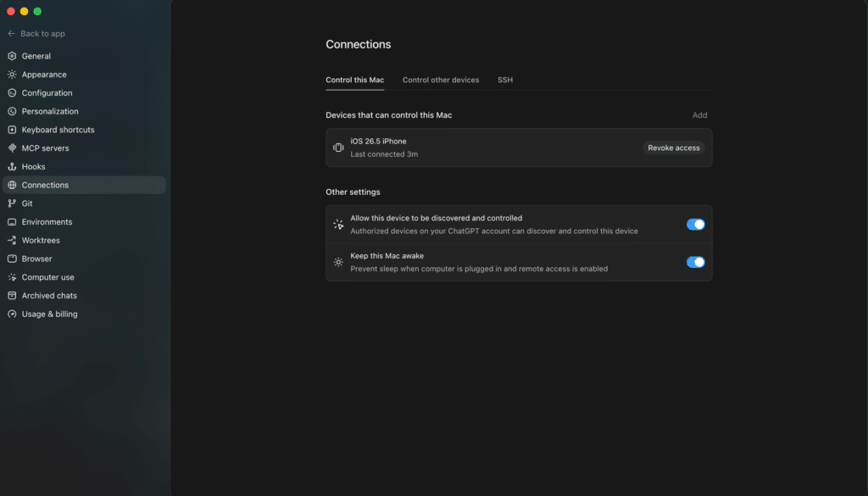This screenshot has height=496, width=868.
Task: Open Computer use settings
Action: [x=84, y=277]
